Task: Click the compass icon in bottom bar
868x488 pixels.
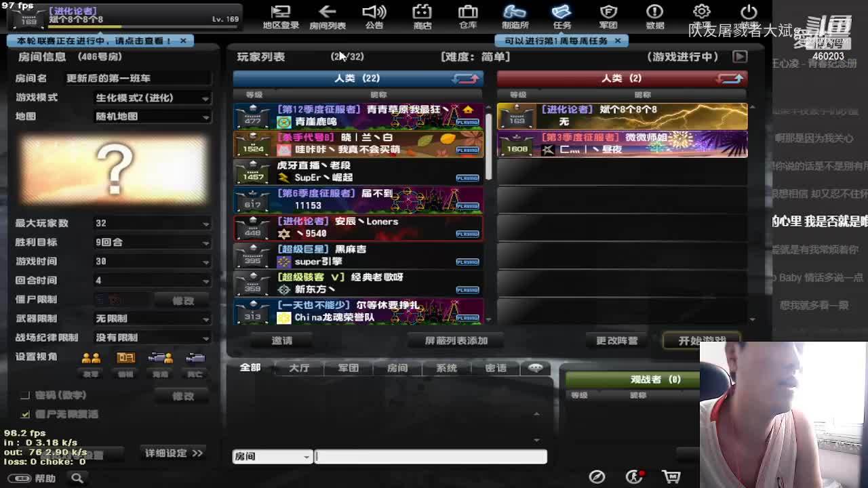Action: (x=597, y=476)
